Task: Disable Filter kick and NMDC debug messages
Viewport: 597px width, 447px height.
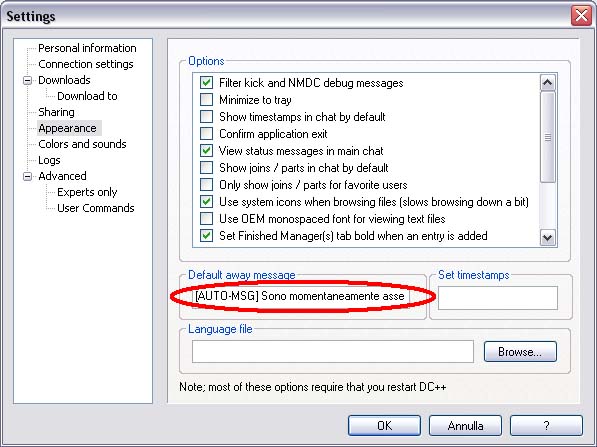Action: click(206, 83)
